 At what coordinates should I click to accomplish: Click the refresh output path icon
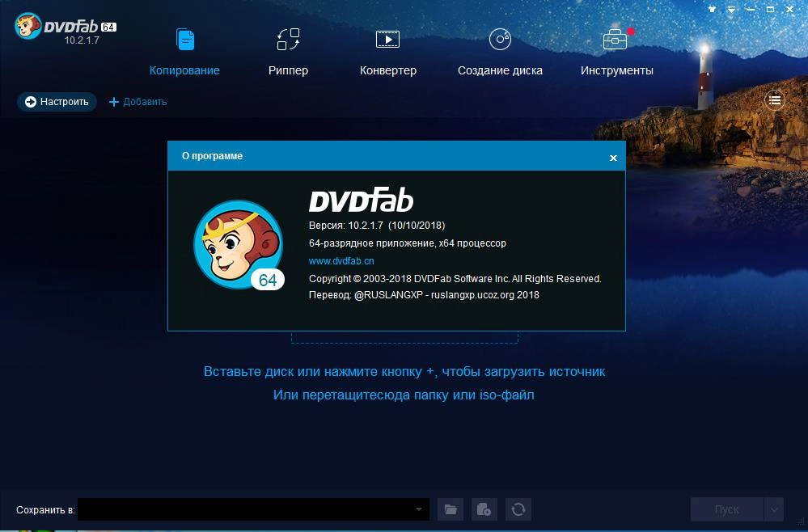pos(518,509)
